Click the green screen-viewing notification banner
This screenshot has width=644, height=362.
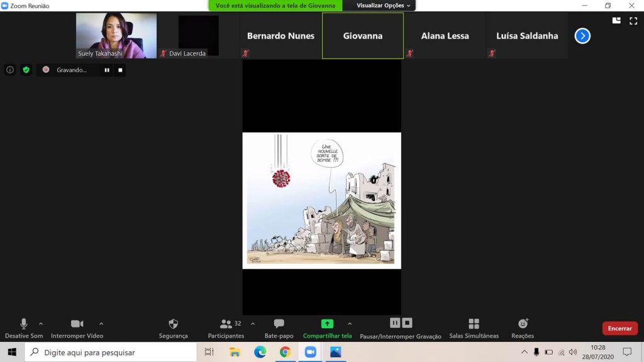click(x=275, y=5)
